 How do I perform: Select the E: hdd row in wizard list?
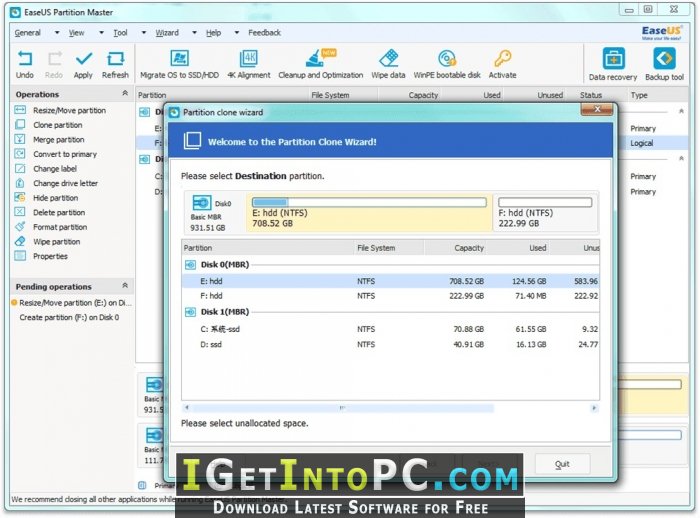point(391,281)
